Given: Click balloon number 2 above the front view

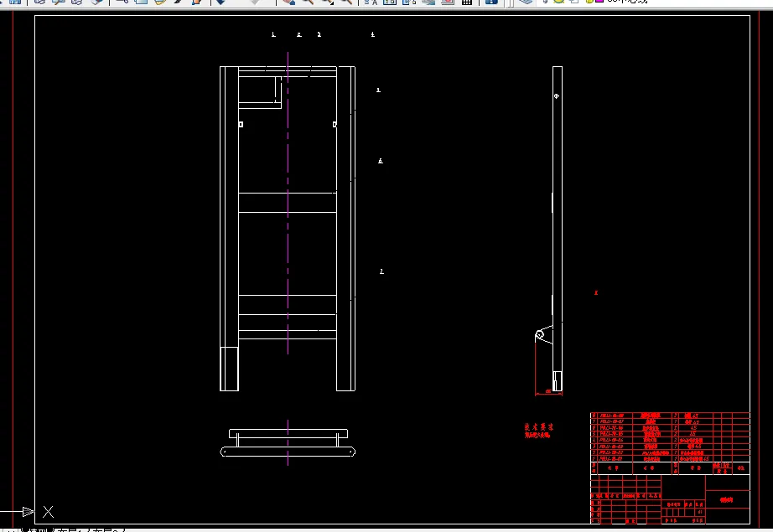Looking at the screenshot, I should click(299, 34).
